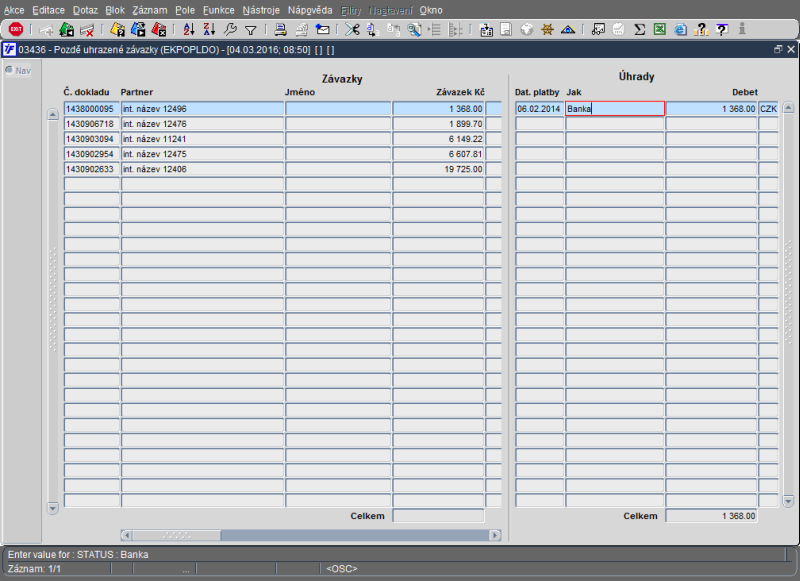Click the triangle pyramid icon

click(568, 30)
